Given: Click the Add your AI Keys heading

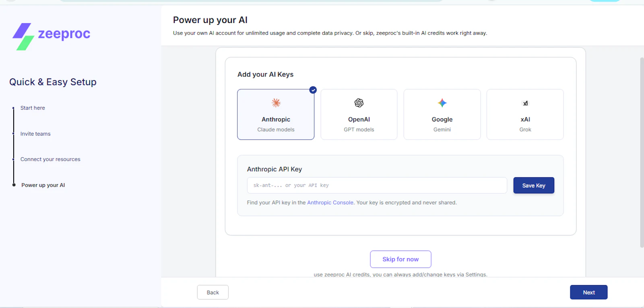Looking at the screenshot, I should click(265, 74).
